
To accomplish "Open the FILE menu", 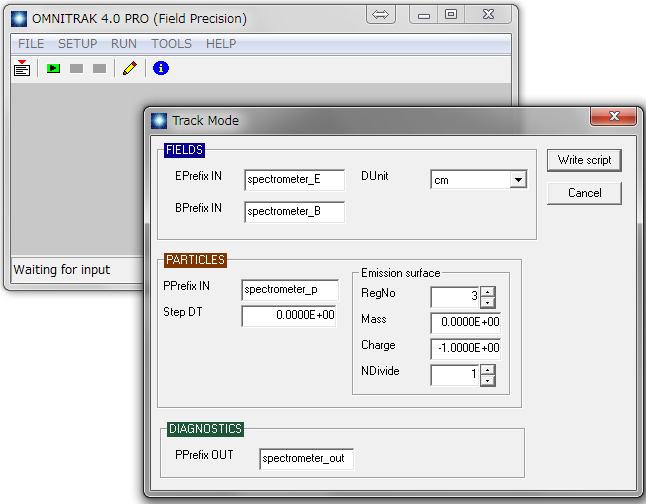I will (x=31, y=44).
